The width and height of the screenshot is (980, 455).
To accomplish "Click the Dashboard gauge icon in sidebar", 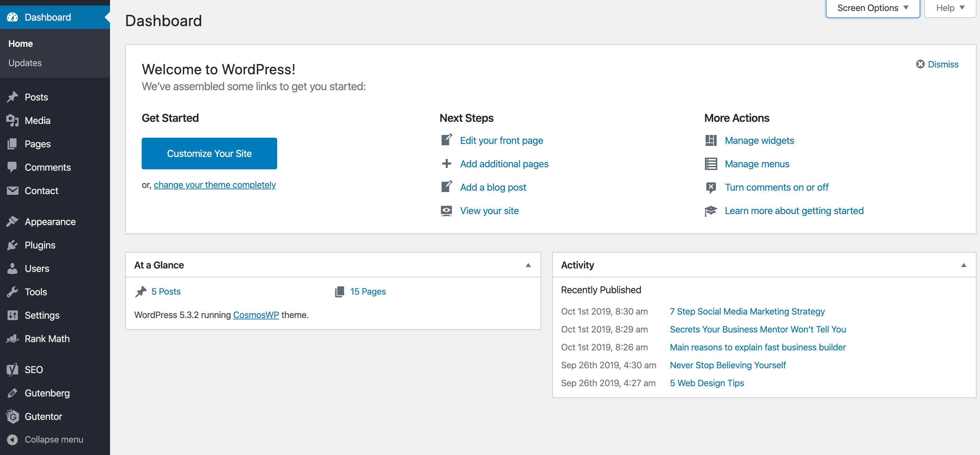I will tap(12, 17).
